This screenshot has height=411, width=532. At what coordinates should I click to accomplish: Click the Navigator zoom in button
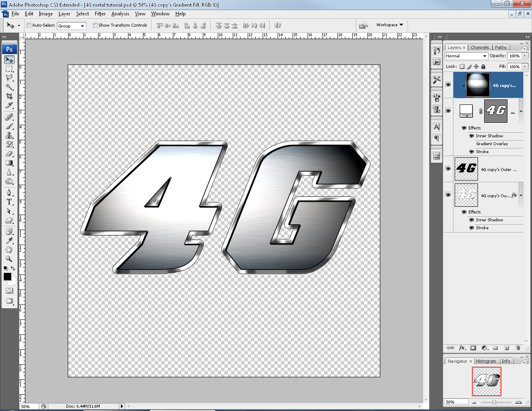pyautogui.click(x=518, y=402)
